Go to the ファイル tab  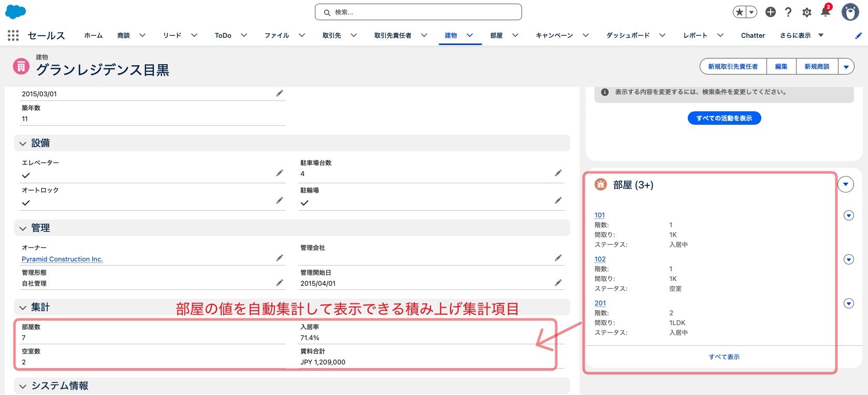[x=277, y=35]
